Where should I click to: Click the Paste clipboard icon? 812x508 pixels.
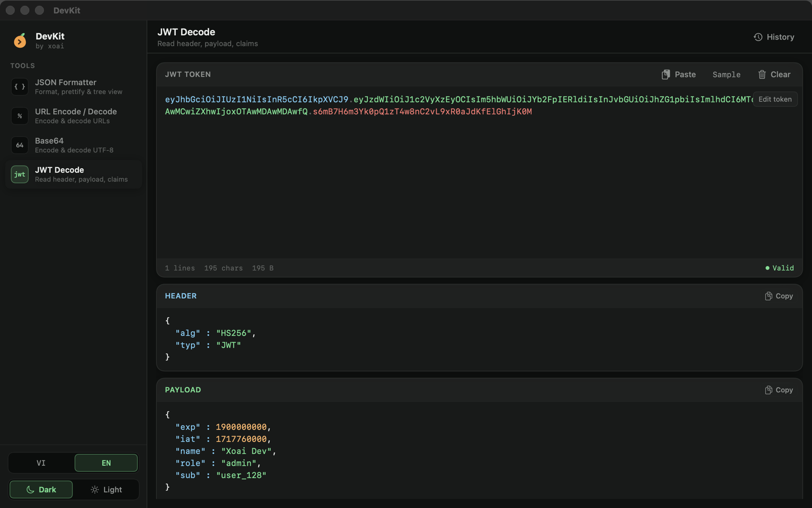coord(666,75)
